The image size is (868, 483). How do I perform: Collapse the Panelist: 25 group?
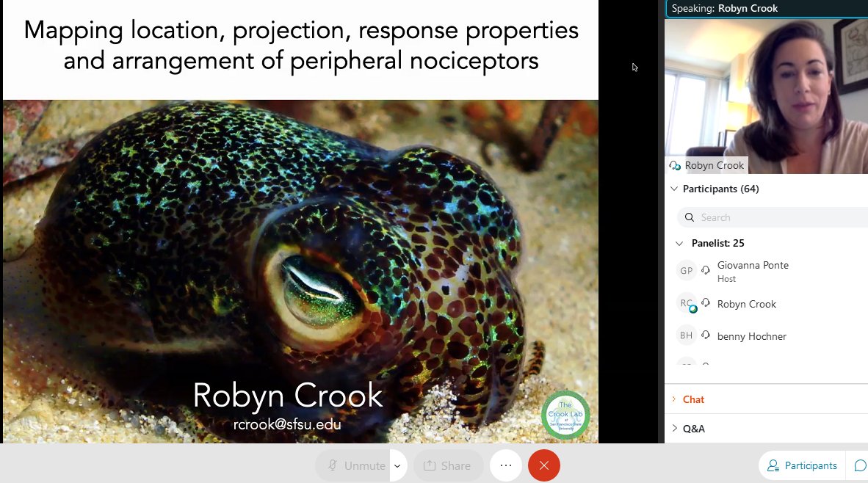point(679,244)
